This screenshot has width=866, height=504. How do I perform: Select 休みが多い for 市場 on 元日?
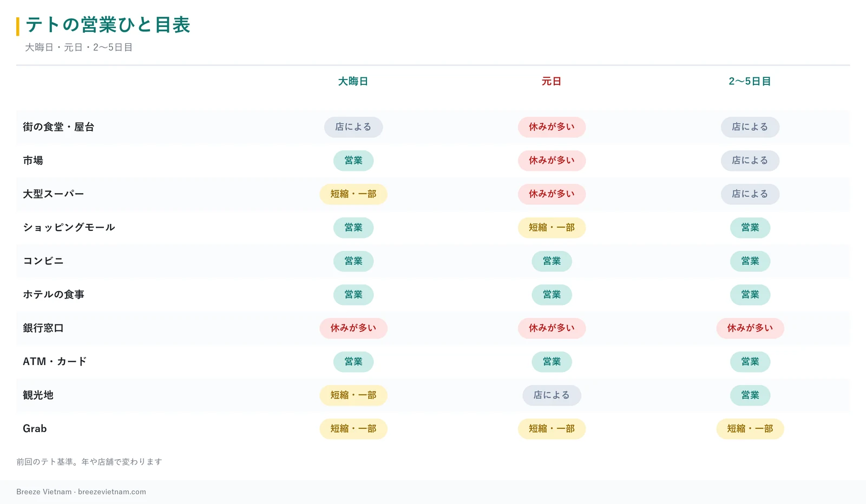(x=552, y=161)
